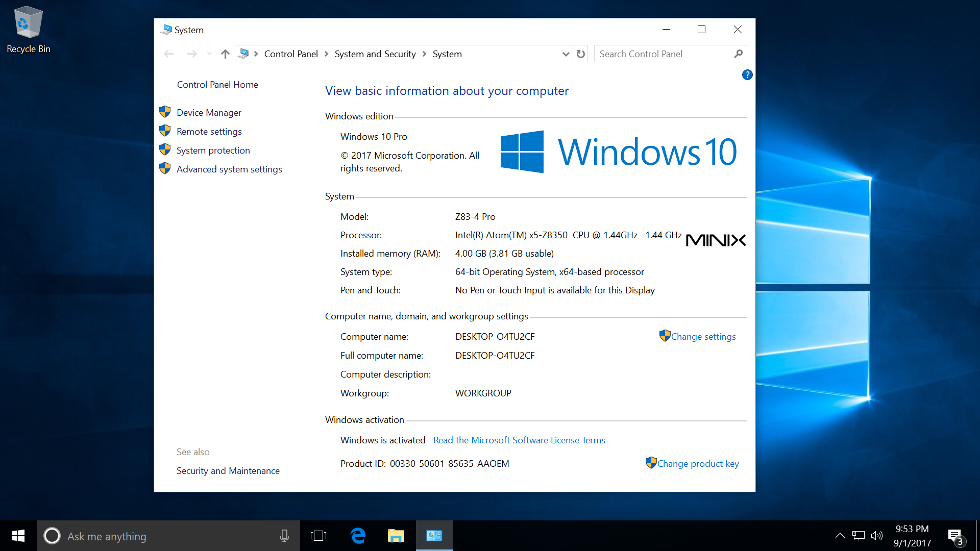The width and height of the screenshot is (980, 551).
Task: Click the Computer name DESKTOP-O4TU2CF value
Action: [x=495, y=336]
